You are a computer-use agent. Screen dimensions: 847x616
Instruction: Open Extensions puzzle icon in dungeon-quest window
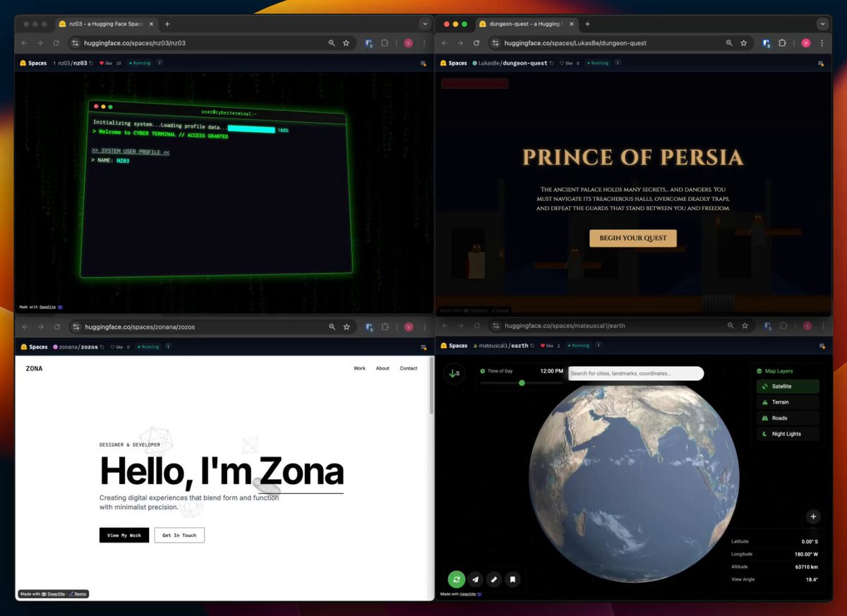(x=782, y=43)
